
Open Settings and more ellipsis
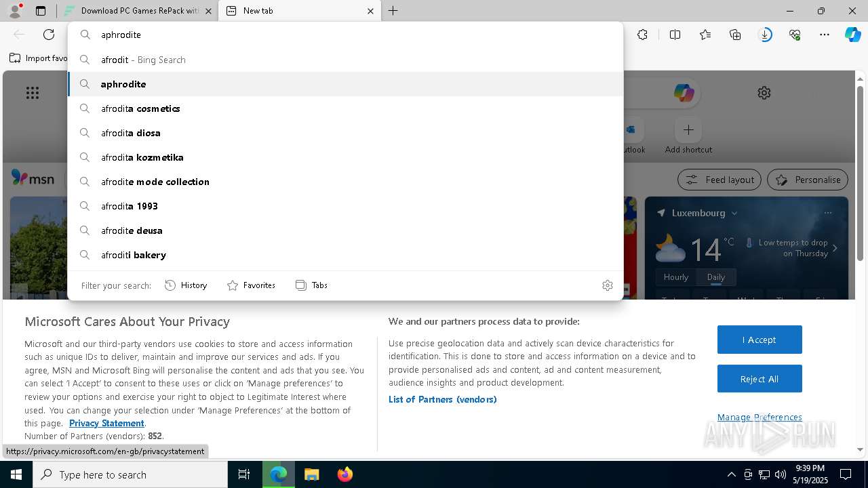pyautogui.click(x=825, y=35)
